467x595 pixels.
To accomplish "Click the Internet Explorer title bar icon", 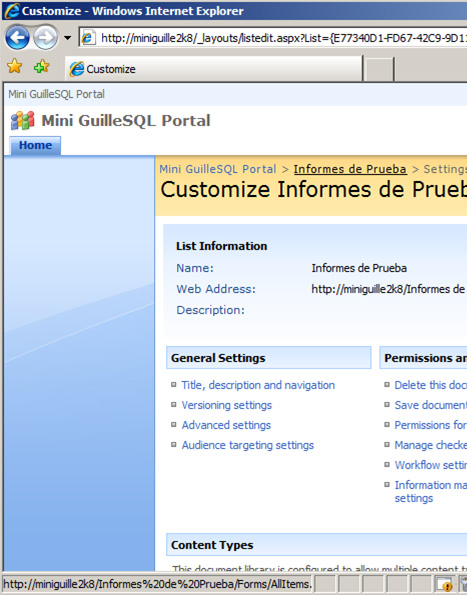I will [12, 11].
